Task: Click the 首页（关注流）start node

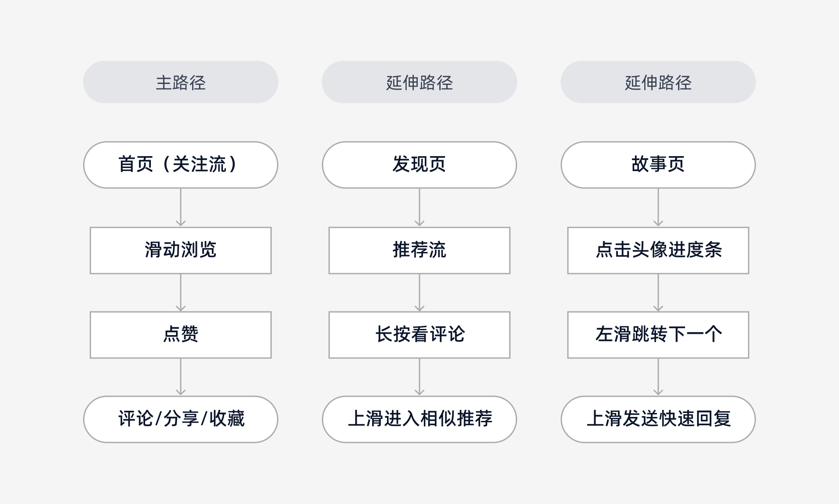Action: coord(180,164)
